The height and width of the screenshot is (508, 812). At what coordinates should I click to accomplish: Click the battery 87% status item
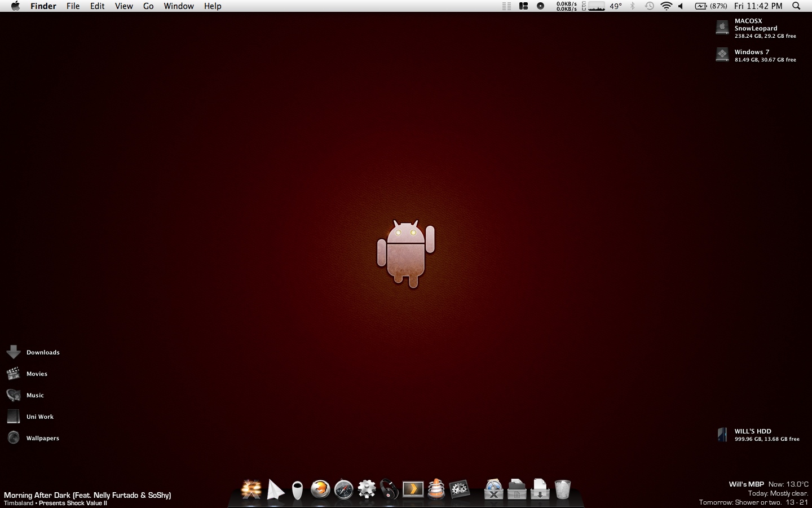pos(711,6)
